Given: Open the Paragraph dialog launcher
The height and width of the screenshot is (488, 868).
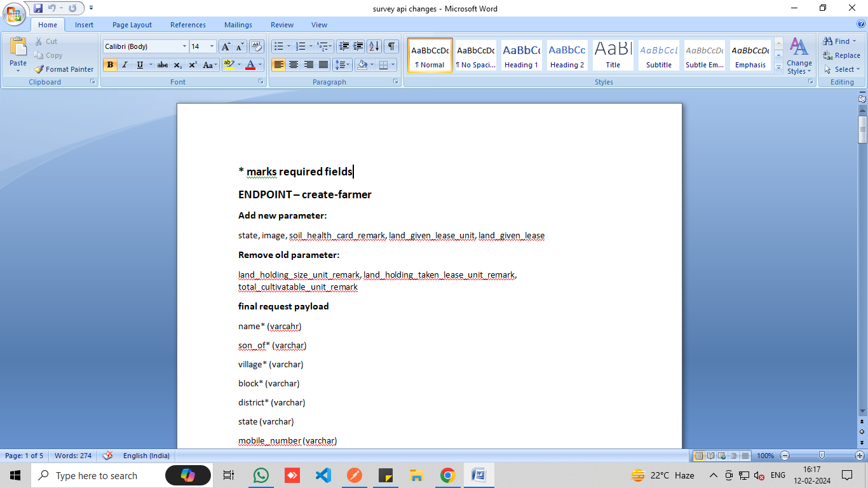Looking at the screenshot, I should pyautogui.click(x=395, y=82).
